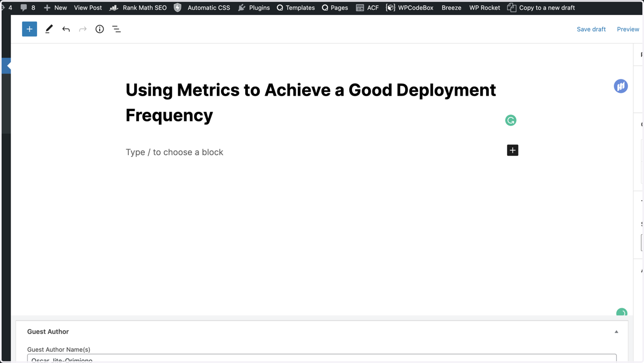The width and height of the screenshot is (644, 363).
Task: Open the comments bubble in admin bar
Action: [x=24, y=8]
